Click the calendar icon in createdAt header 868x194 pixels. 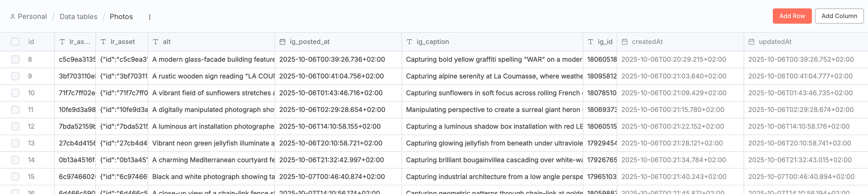(625, 42)
